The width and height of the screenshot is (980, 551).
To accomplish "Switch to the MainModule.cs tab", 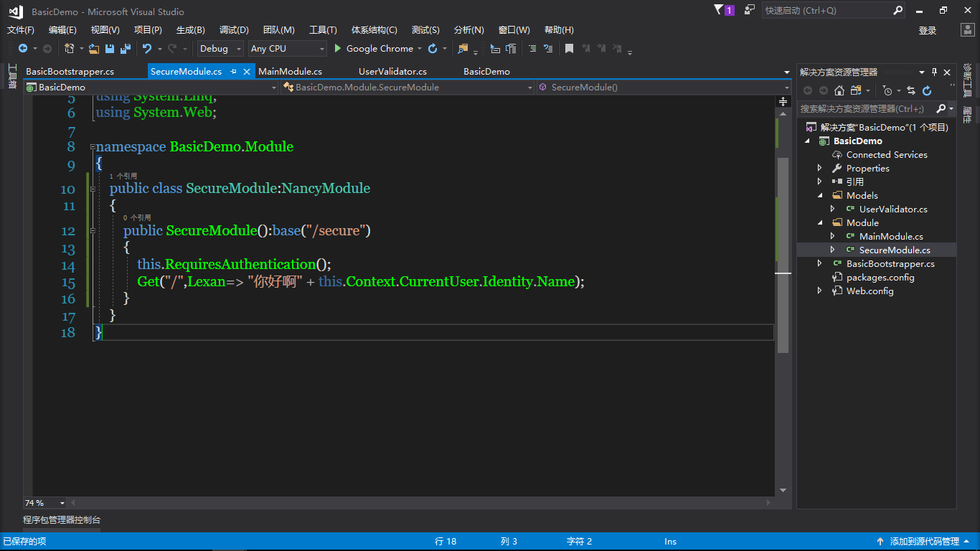I will click(290, 72).
